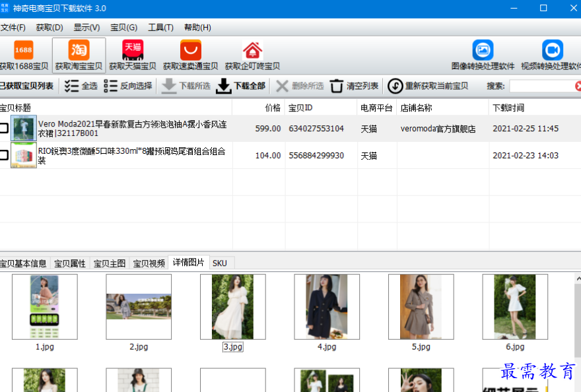
Task: Launch 图像转换处理软件 image converter
Action: [483, 50]
